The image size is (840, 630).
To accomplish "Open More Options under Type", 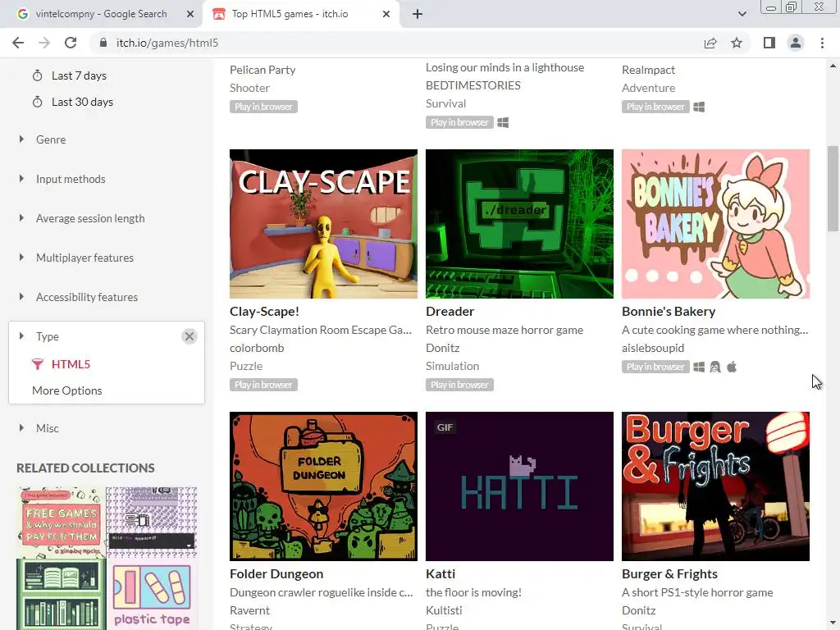I will click(x=67, y=390).
